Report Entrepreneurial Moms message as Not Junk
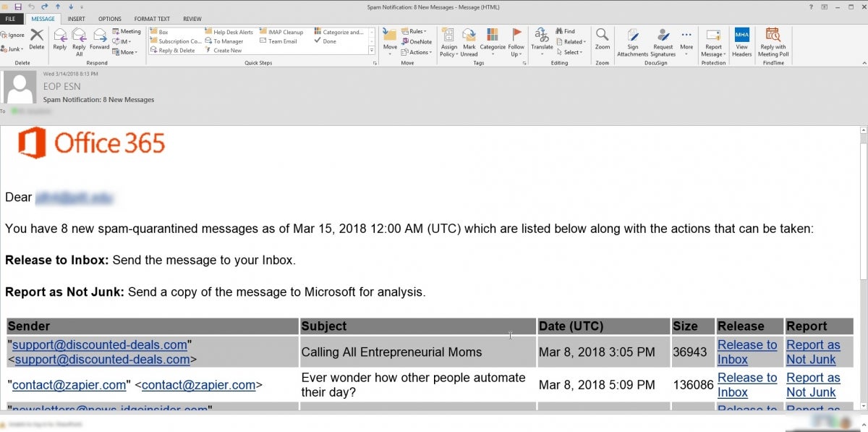 [813, 352]
